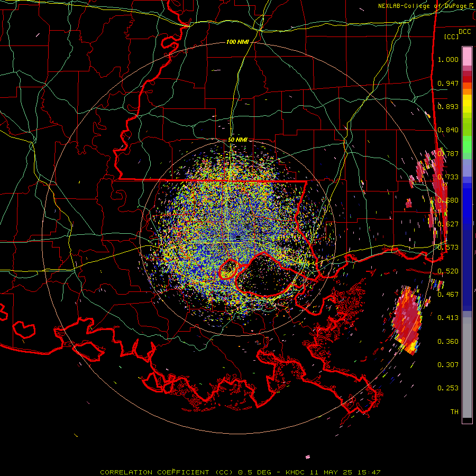Pick the pink top segment of color bar

tap(467, 56)
